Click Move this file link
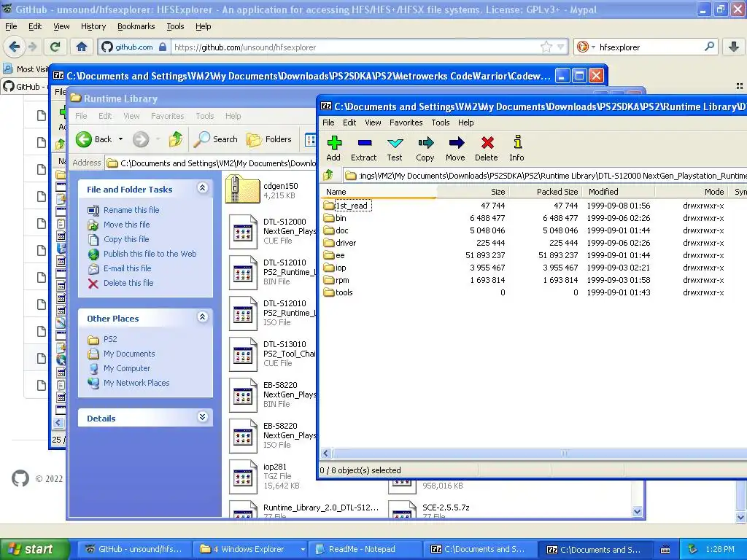The image size is (747, 560). tap(127, 225)
